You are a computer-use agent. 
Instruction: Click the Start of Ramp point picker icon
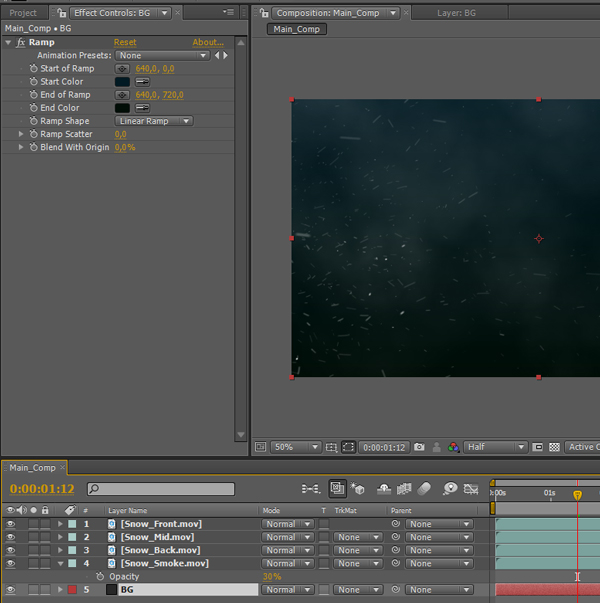[x=122, y=69]
